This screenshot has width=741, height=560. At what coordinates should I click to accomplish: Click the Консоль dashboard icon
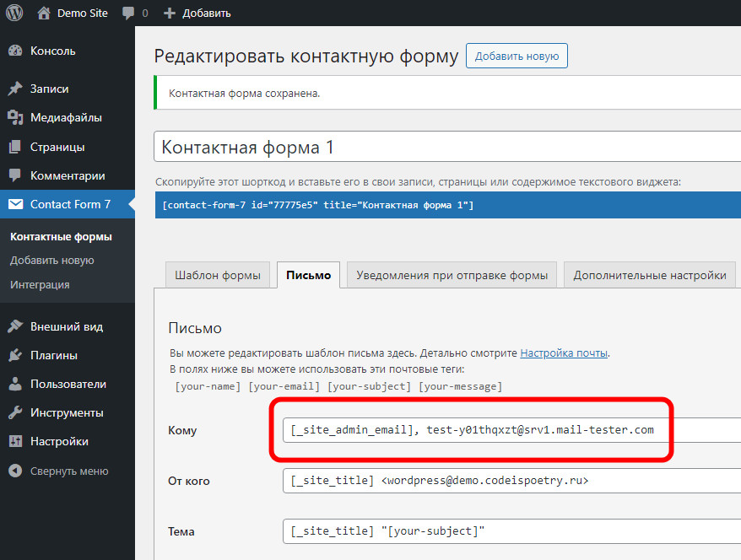click(x=15, y=51)
